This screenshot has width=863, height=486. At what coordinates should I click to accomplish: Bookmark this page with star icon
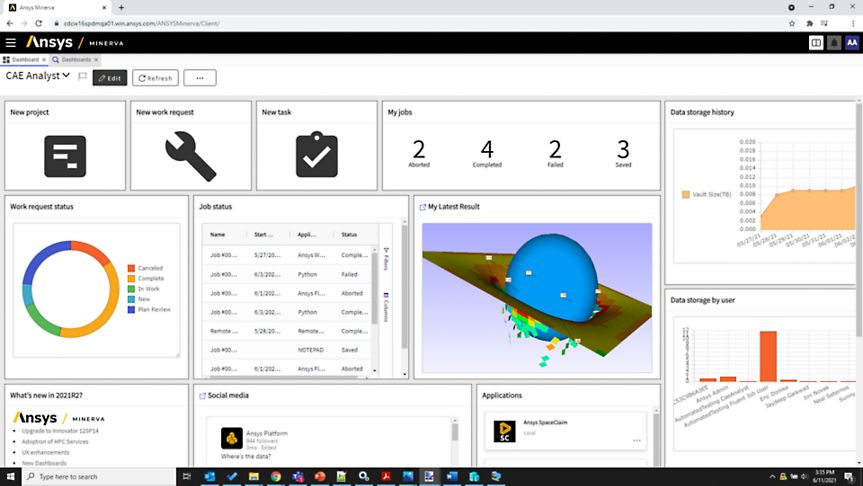coord(791,23)
